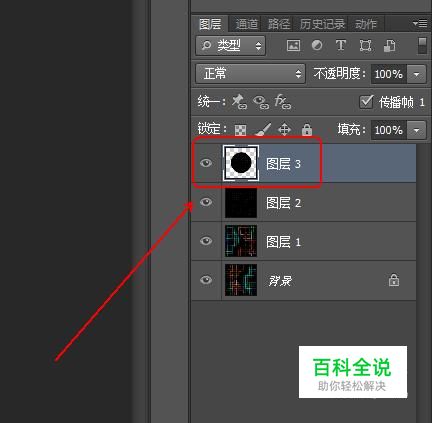Filter layers by type (T) icon
The height and width of the screenshot is (423, 432).
341,45
